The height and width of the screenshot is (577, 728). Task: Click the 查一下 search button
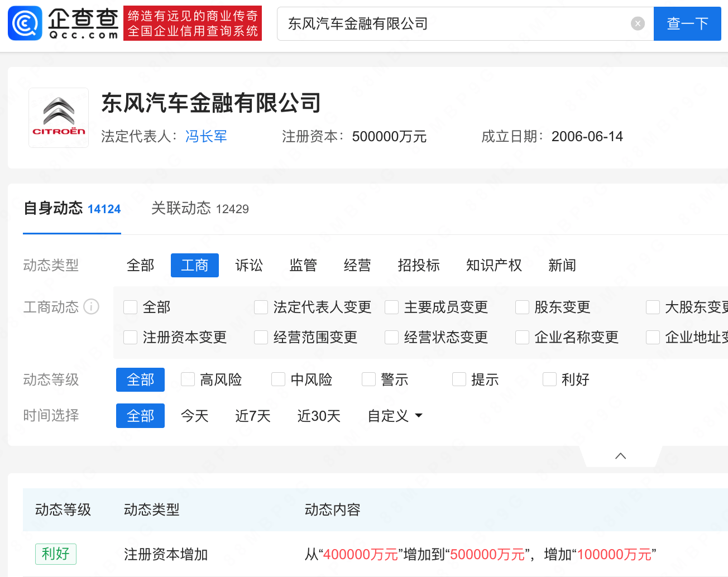[x=687, y=23]
